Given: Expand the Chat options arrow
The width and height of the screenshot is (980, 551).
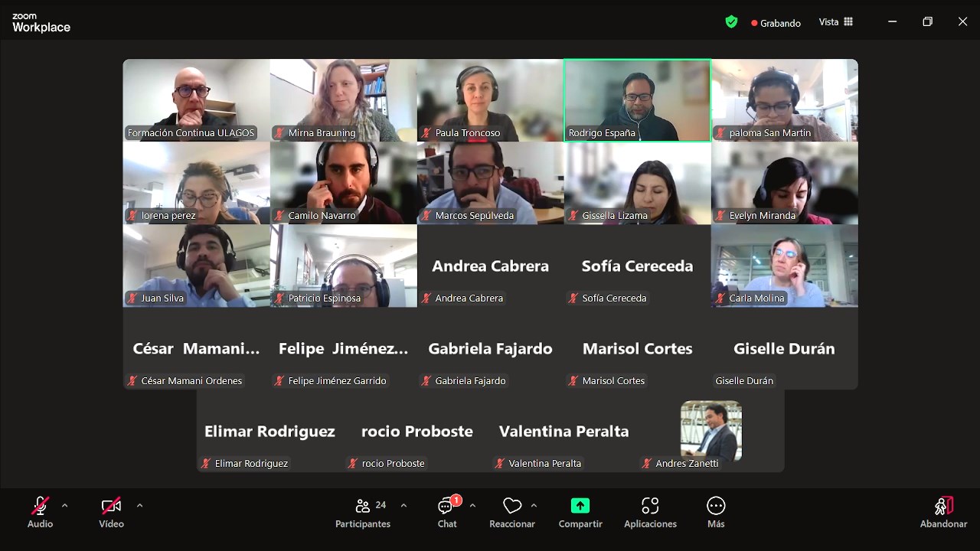Looking at the screenshot, I should (x=472, y=505).
